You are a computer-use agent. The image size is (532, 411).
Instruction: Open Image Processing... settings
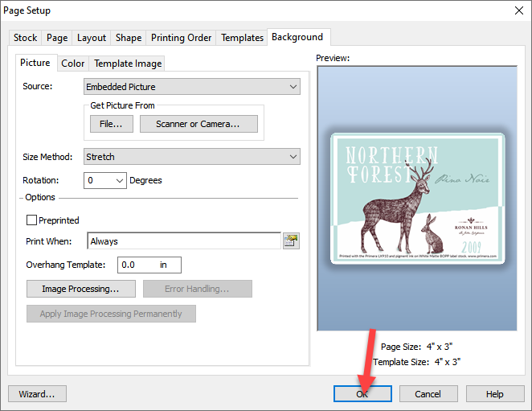80,289
